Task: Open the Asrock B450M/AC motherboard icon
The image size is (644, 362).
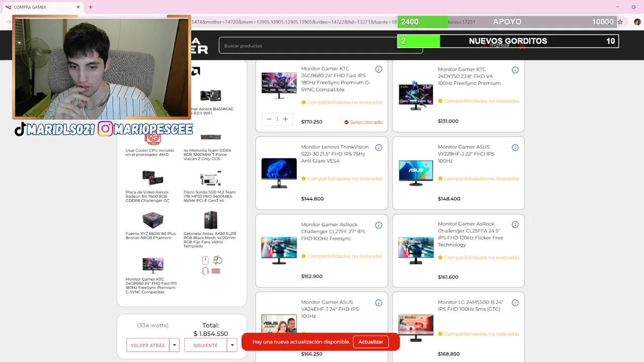Action: pos(210,96)
